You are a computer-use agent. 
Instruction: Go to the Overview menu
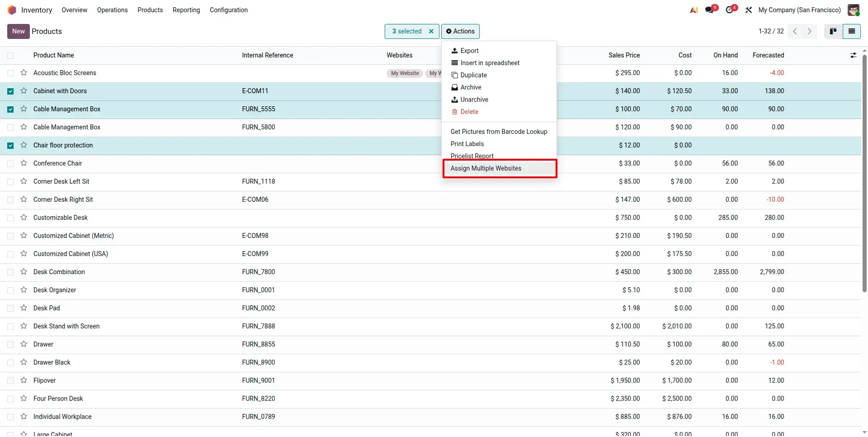coord(75,10)
